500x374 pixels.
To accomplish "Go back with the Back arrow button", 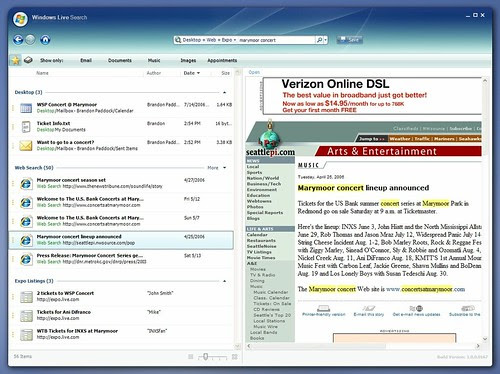I will coord(18,40).
